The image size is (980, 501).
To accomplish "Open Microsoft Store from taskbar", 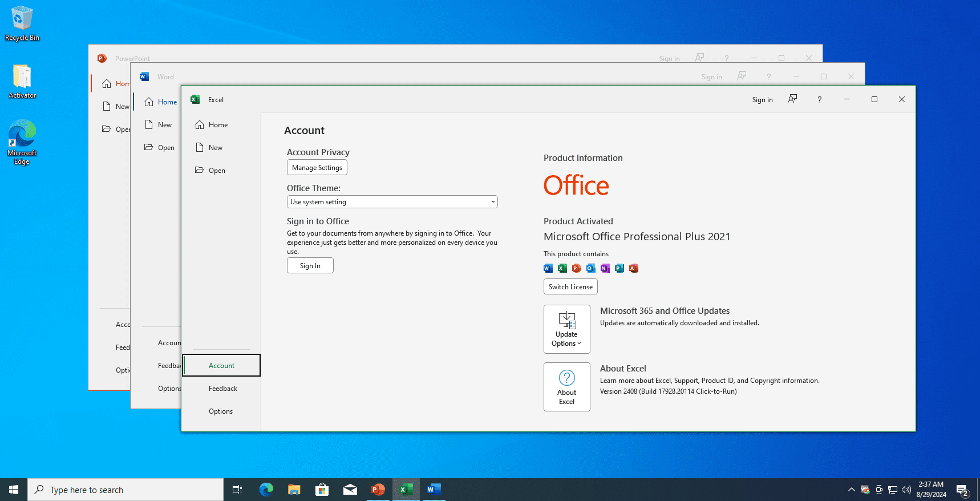I will coord(322,490).
